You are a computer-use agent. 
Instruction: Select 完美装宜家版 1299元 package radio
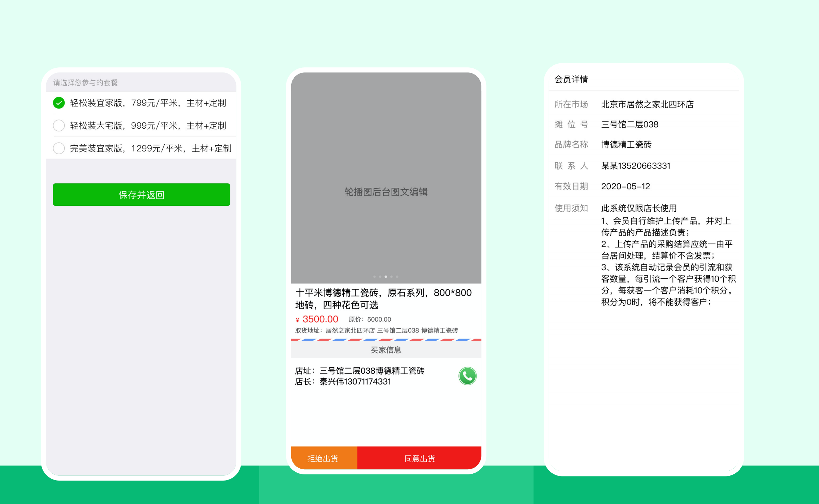pos(59,148)
